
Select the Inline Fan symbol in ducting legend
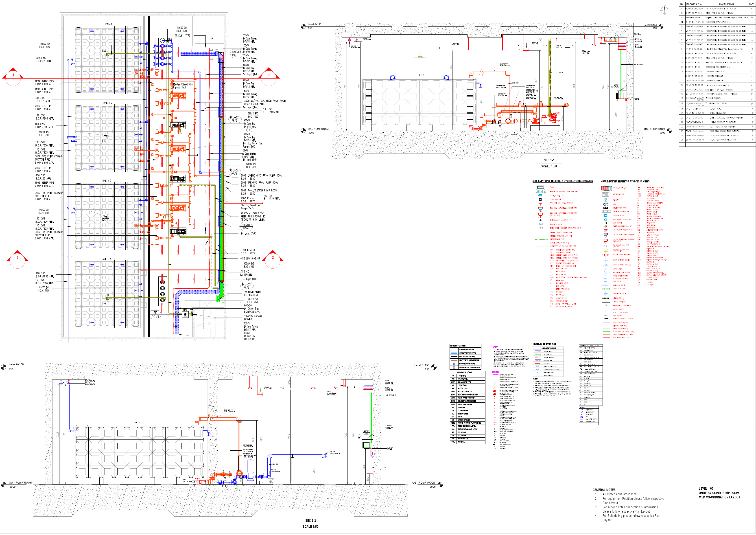(x=606, y=200)
